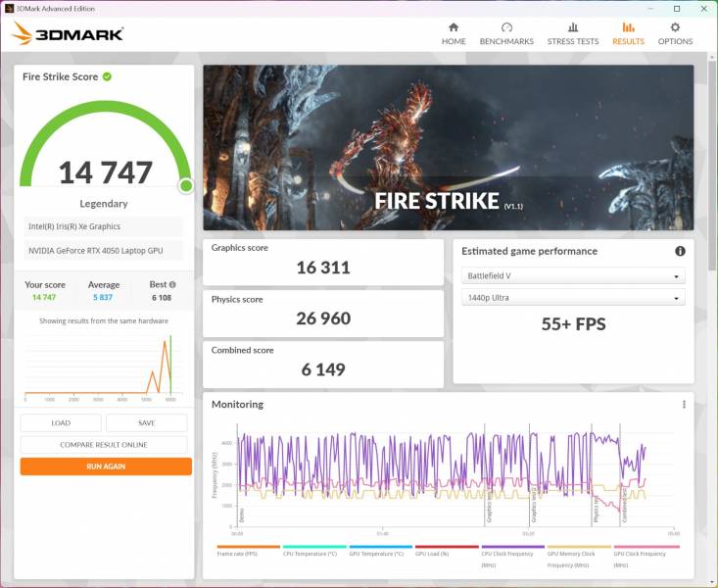Click the orange RUN AGAIN button
The height and width of the screenshot is (588, 718).
point(106,466)
